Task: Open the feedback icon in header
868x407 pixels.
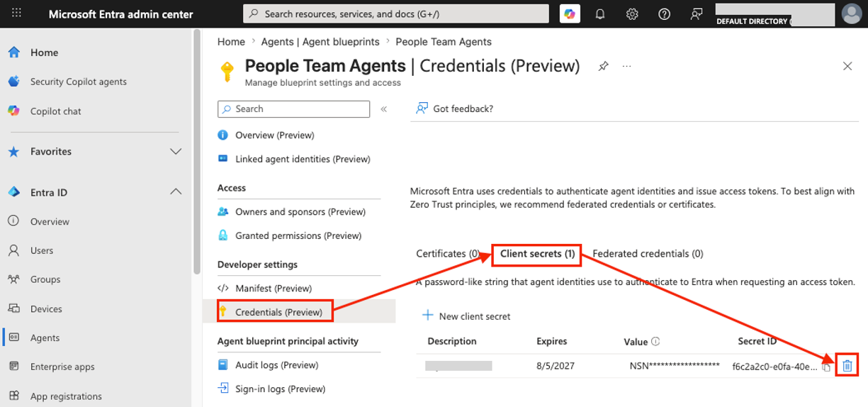Action: click(697, 14)
